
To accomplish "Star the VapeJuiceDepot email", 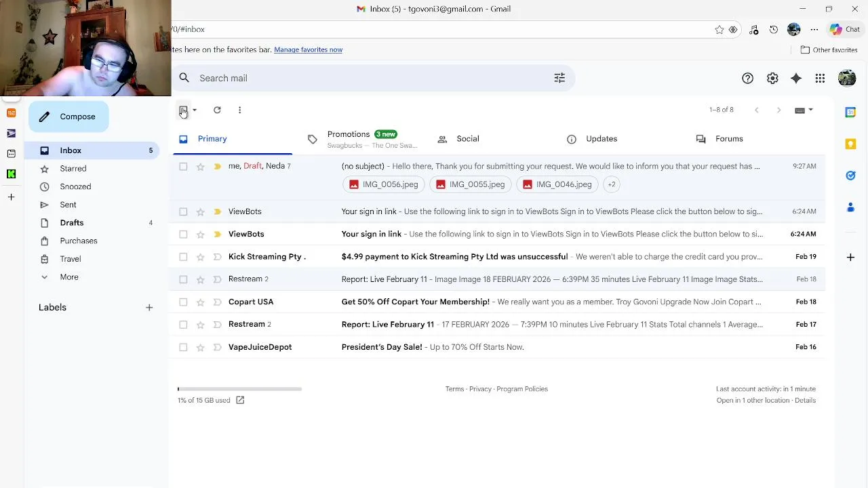I will tap(200, 348).
